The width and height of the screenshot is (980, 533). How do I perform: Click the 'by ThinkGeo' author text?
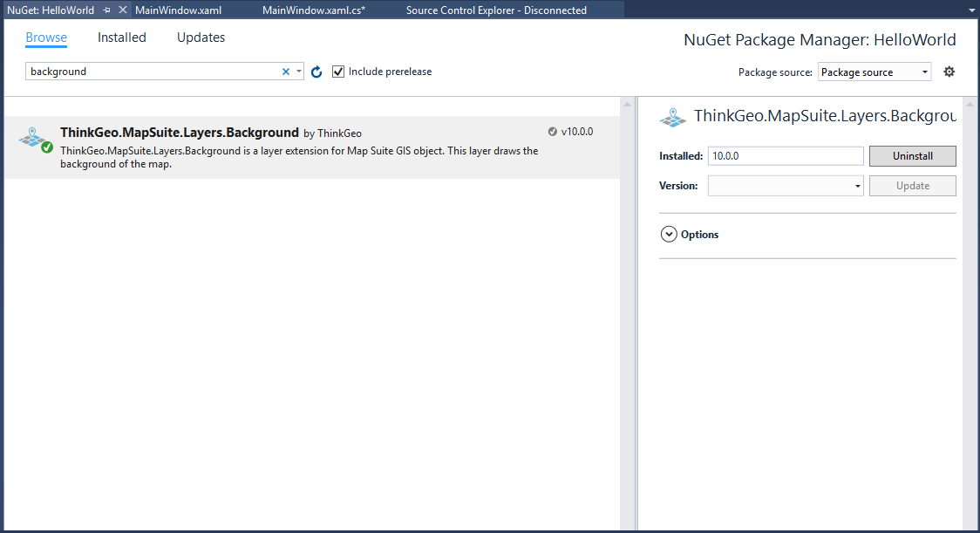[332, 133]
